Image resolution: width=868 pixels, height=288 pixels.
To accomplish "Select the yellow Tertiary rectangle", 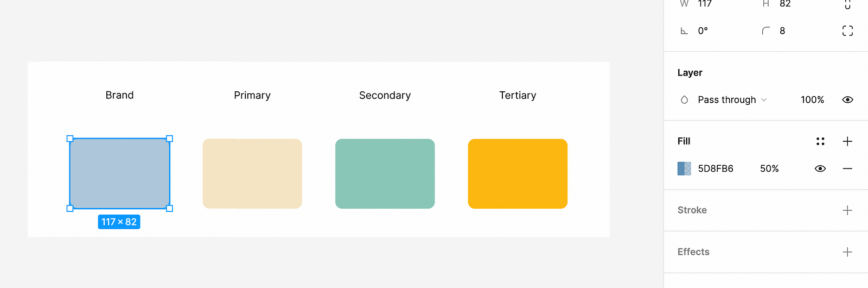I will (518, 174).
